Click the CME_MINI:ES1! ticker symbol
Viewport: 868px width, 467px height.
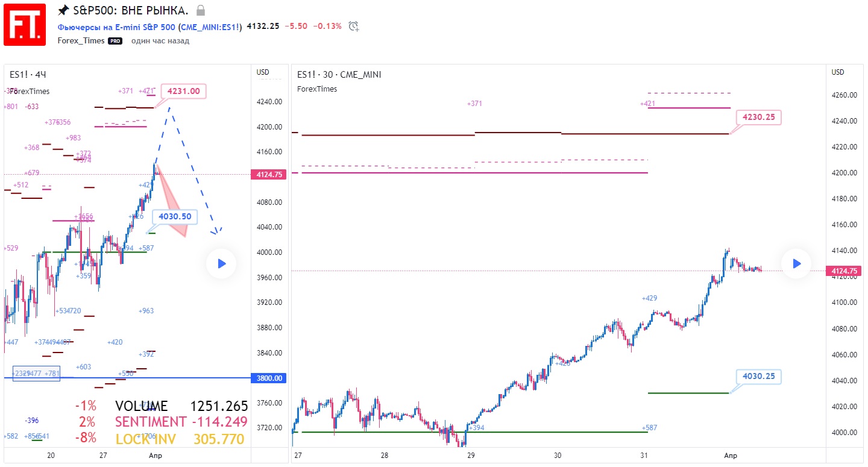210,27
